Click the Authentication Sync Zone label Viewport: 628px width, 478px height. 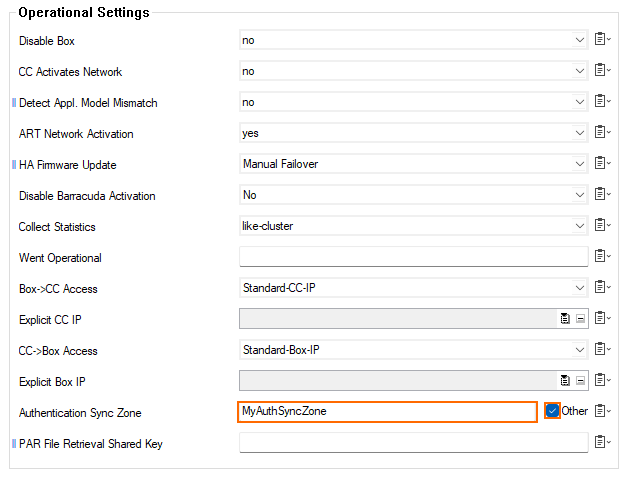click(x=80, y=413)
